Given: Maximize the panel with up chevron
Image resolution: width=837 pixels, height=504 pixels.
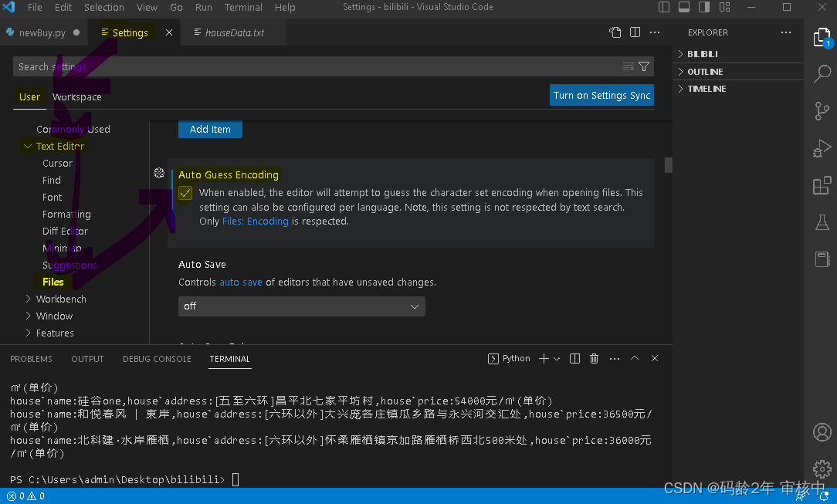Looking at the screenshot, I should pos(635,358).
